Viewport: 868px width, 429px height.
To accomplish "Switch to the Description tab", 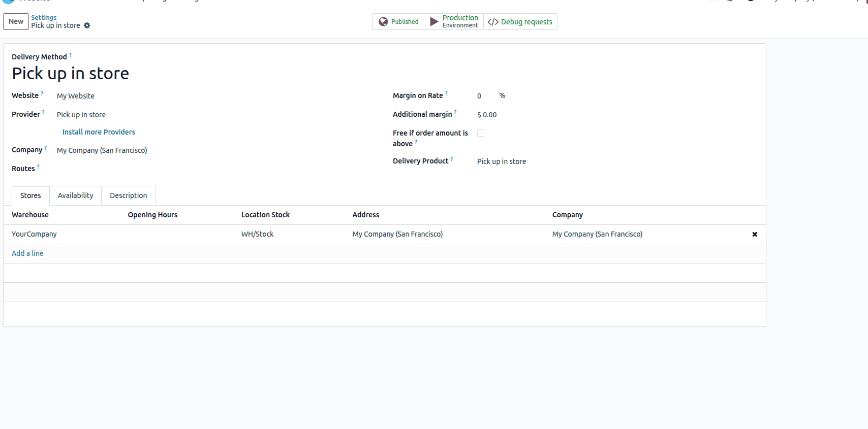I will (x=128, y=195).
